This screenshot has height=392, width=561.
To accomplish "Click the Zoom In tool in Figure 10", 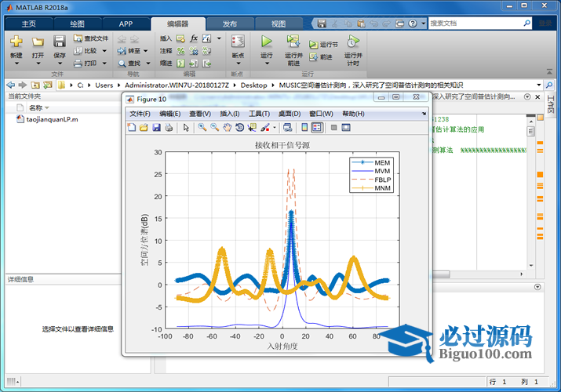I will pyautogui.click(x=202, y=127).
